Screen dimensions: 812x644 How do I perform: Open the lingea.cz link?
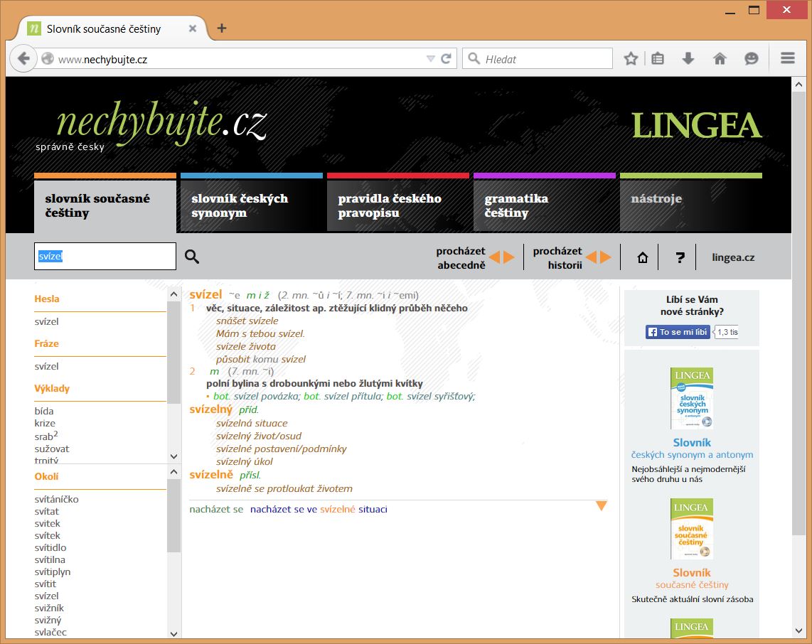pos(733,257)
